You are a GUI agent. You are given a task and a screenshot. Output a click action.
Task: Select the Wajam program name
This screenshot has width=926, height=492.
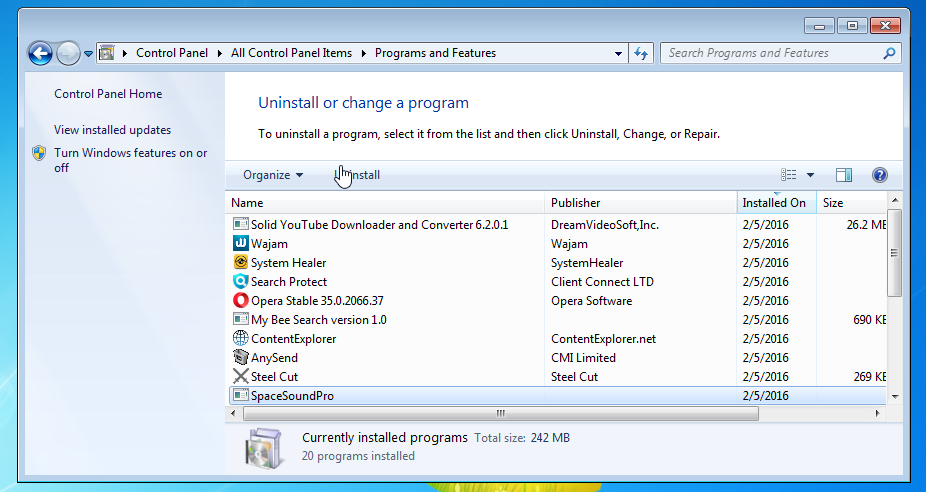pyautogui.click(x=269, y=244)
